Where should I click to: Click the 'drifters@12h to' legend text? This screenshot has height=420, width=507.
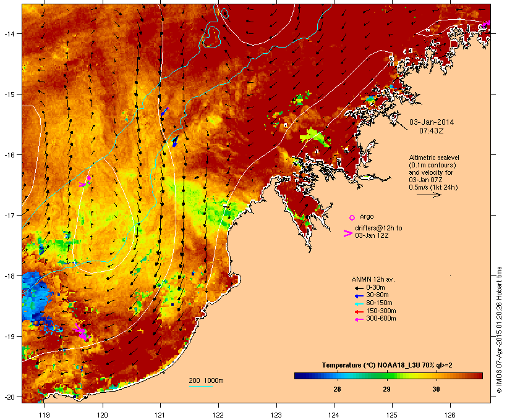point(378,228)
